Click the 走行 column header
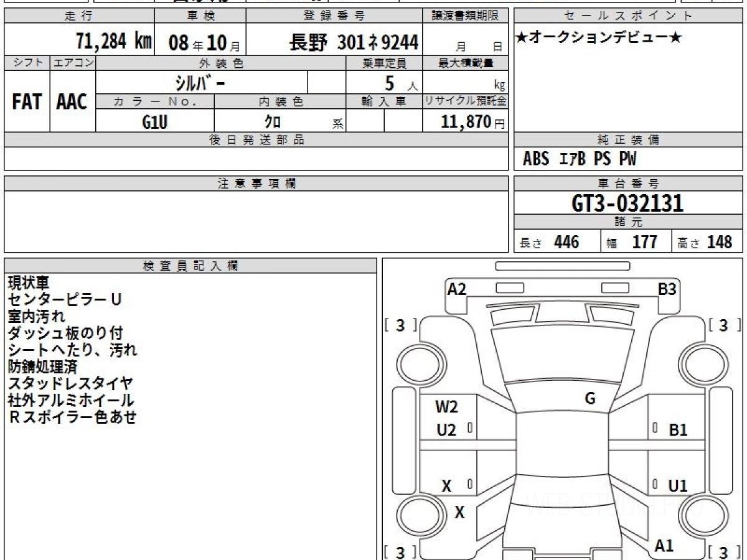This screenshot has width=747, height=560. coord(78,16)
